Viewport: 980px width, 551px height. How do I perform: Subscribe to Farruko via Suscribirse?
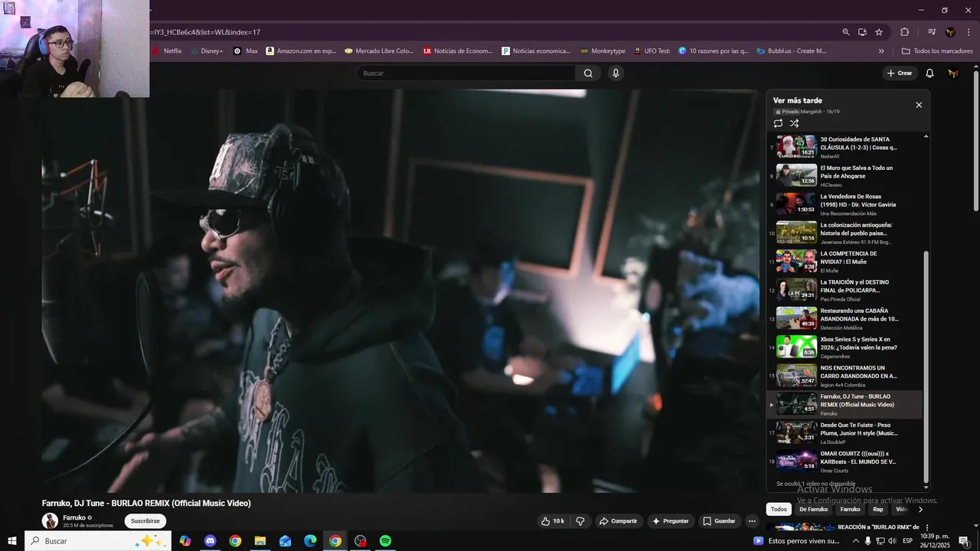click(145, 521)
